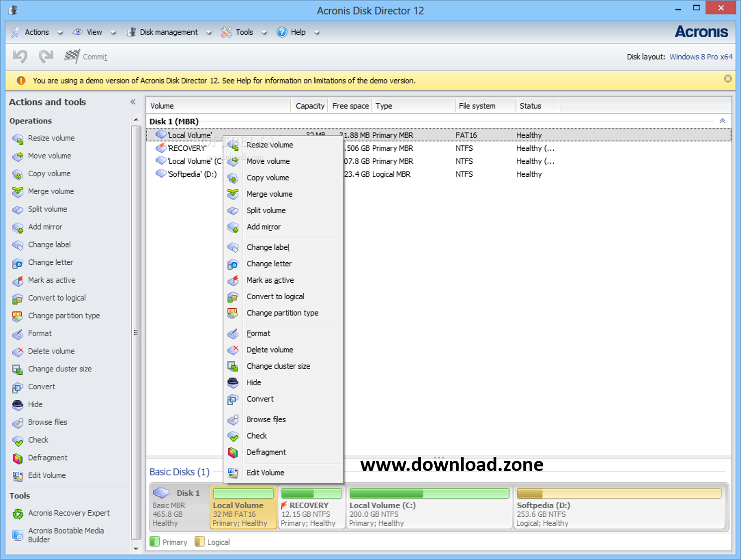The width and height of the screenshot is (741, 560).
Task: Collapse the Actions and tools panel
Action: point(133,102)
